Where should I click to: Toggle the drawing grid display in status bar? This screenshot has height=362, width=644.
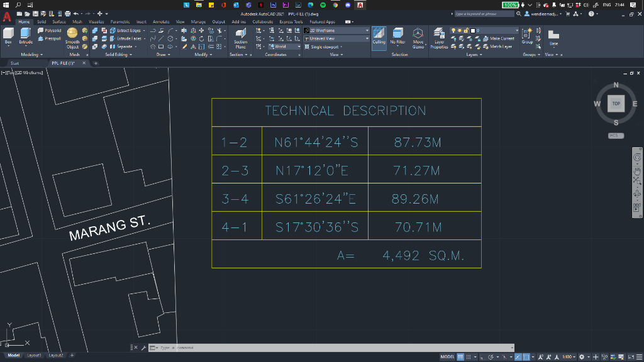coord(460,356)
